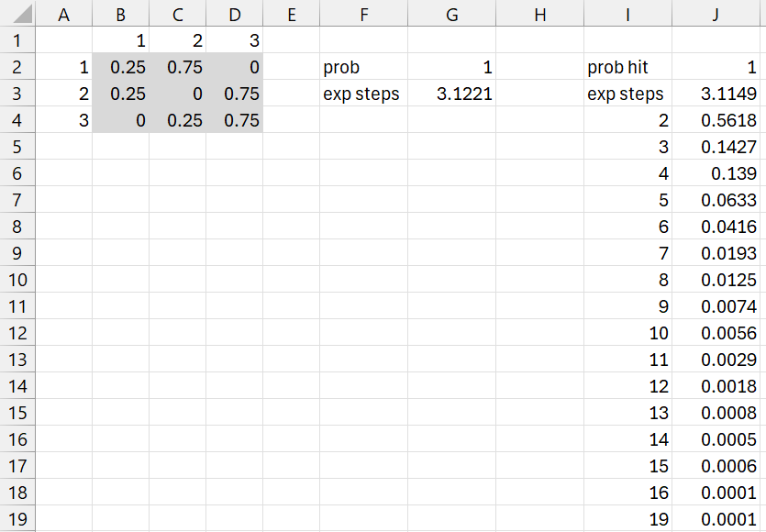Select column I header
766x532 pixels.
pyautogui.click(x=627, y=13)
